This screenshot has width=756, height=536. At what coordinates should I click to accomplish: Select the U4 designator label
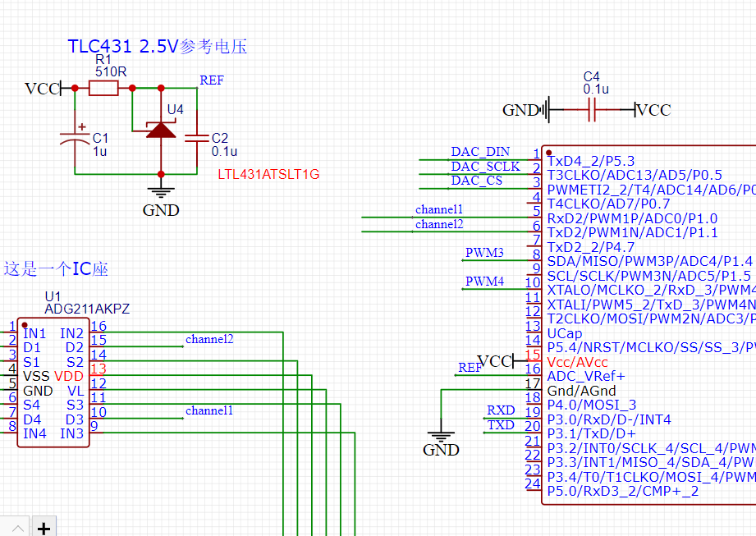click(x=176, y=109)
